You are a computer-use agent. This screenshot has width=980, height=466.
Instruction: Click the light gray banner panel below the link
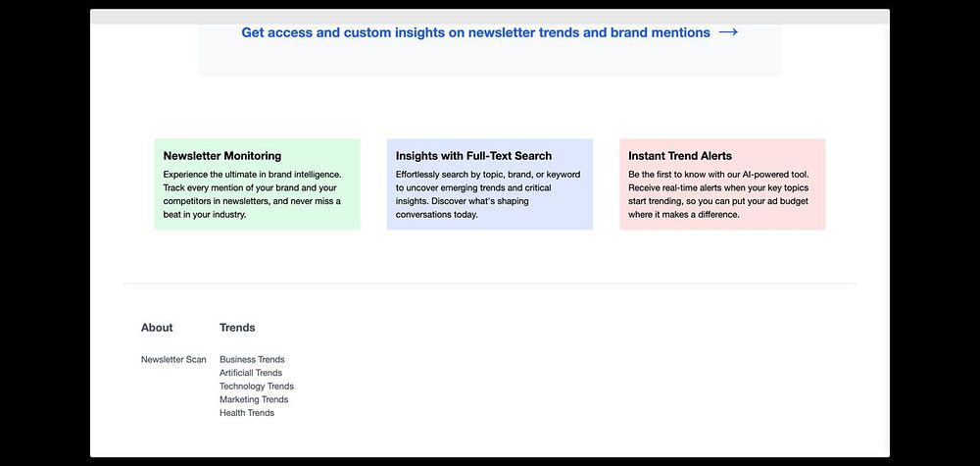[x=490, y=60]
